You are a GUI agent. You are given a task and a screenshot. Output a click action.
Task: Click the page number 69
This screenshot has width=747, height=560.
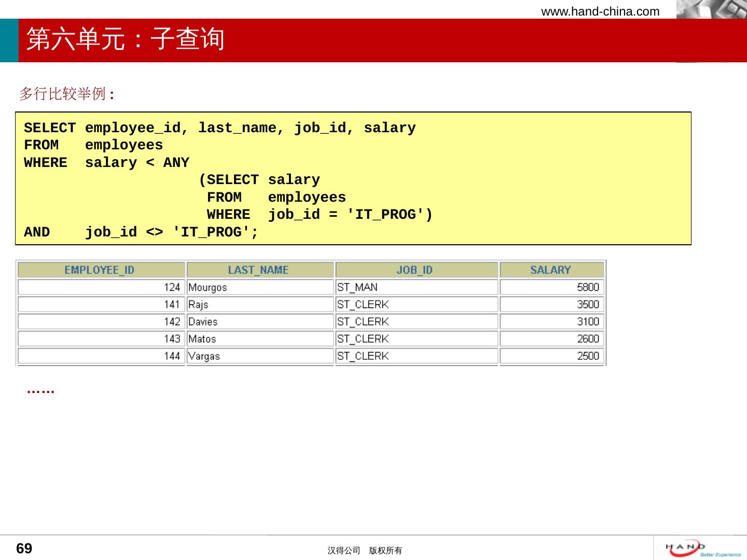pyautogui.click(x=24, y=549)
